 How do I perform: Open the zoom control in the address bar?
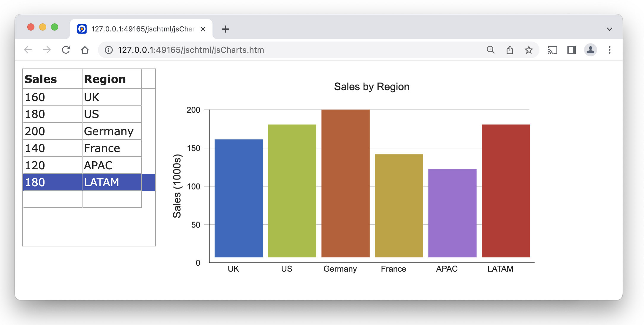491,50
